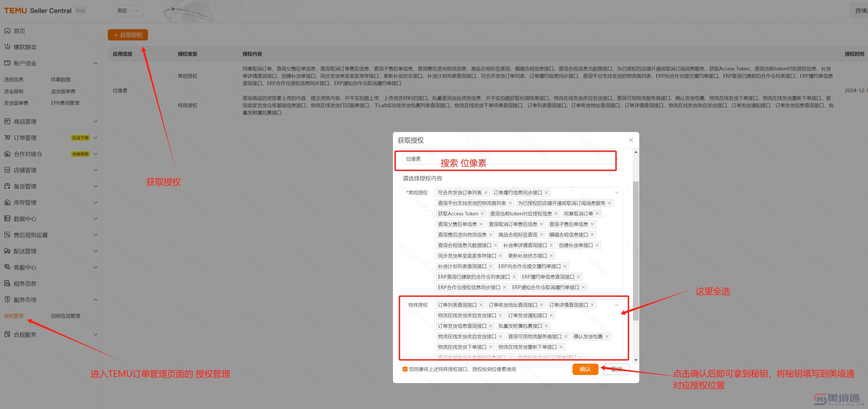
Task: Select the 数据中心 icon
Action: click(7, 218)
